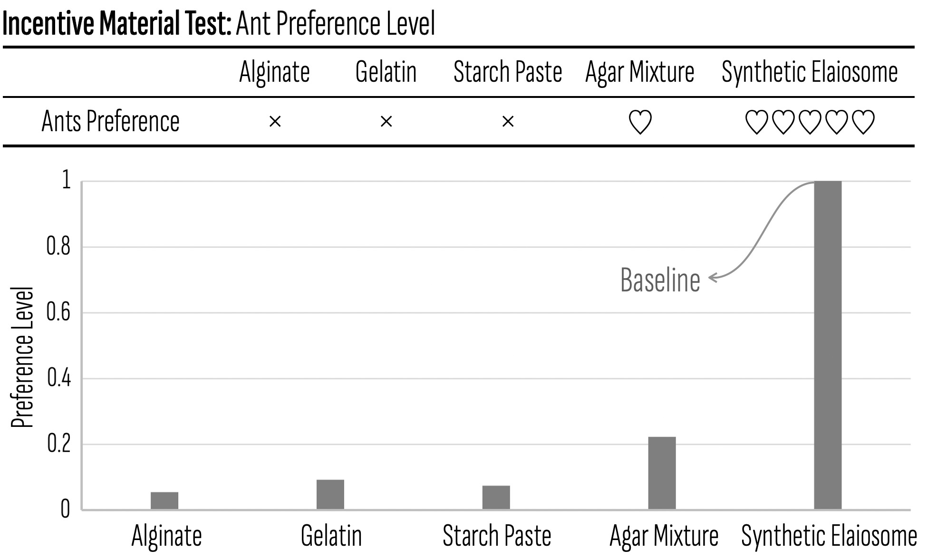
Task: Select the Starch Paste bar
Action: (x=496, y=497)
